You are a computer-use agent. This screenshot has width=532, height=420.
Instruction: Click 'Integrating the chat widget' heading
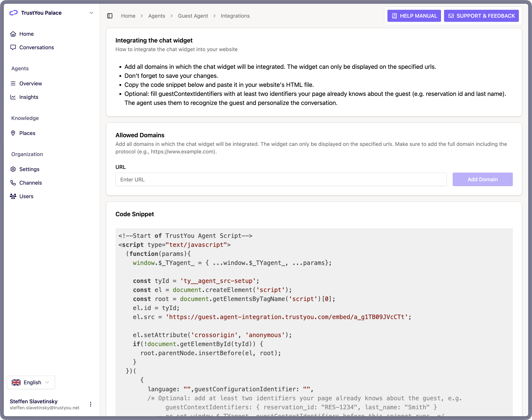coord(154,41)
